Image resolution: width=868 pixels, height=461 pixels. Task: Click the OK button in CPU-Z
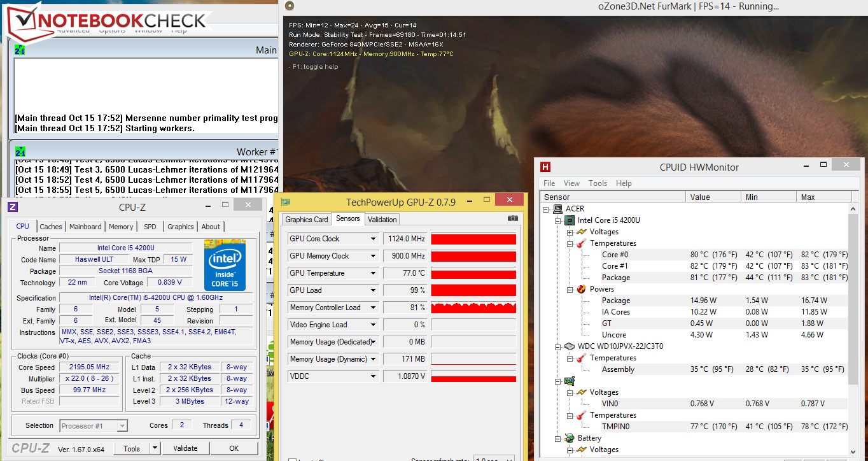[234, 448]
